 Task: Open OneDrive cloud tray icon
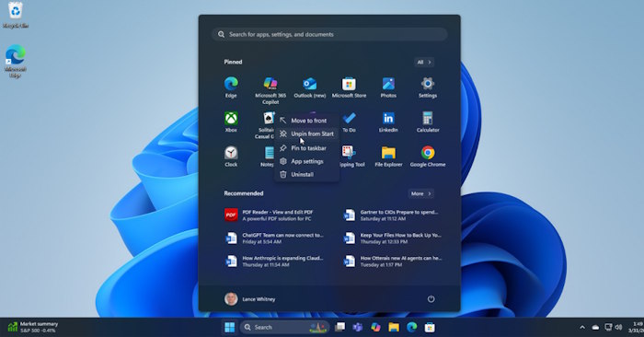(x=595, y=328)
